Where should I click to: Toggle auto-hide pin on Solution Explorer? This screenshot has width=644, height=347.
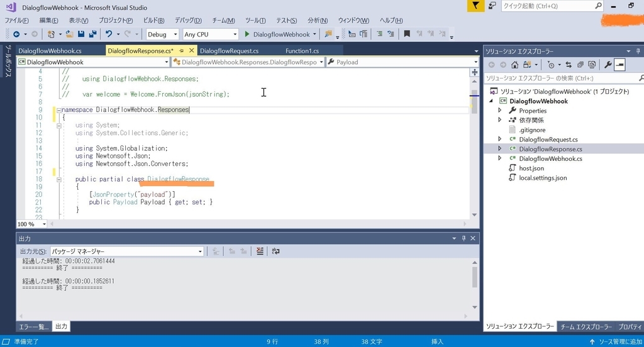[638, 52]
